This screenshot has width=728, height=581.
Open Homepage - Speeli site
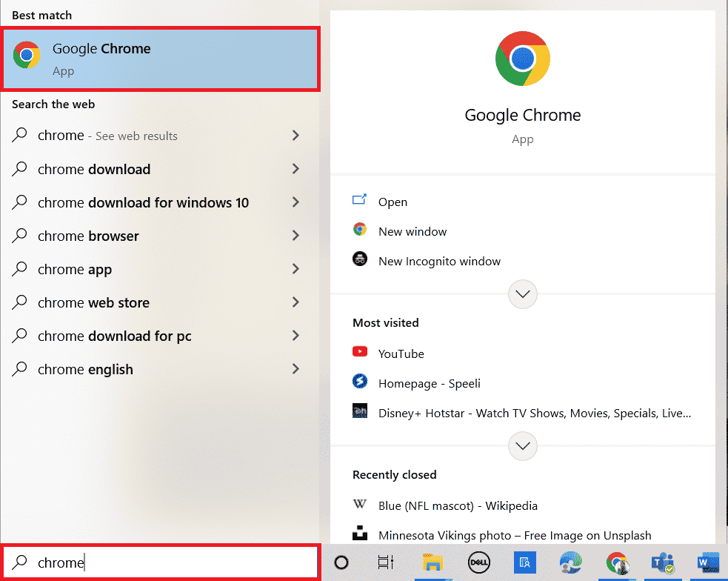point(429,383)
